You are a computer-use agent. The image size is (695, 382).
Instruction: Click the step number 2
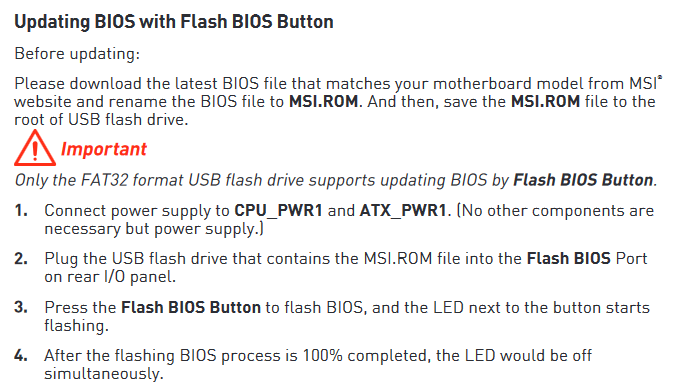[20, 259]
